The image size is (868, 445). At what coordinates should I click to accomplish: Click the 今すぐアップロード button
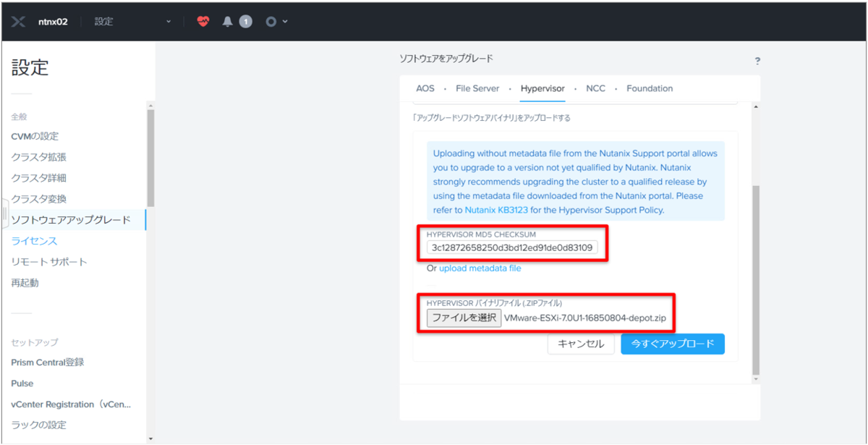point(673,344)
